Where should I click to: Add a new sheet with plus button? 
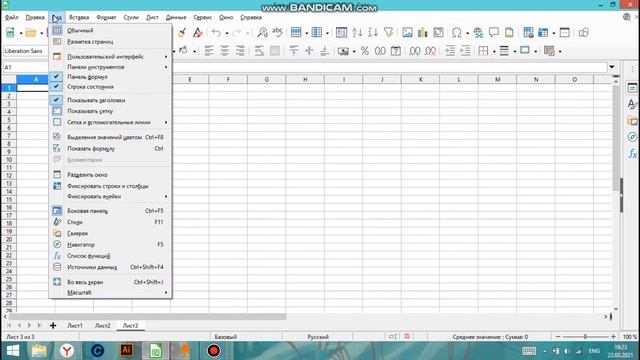point(53,326)
